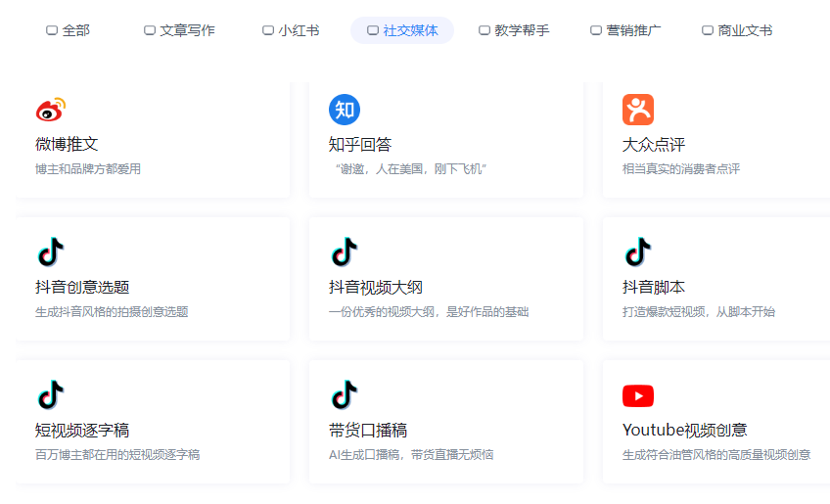This screenshot has width=830, height=504.
Task: Click TikTok icon above 抖音创意选题
Action: pos(51,252)
